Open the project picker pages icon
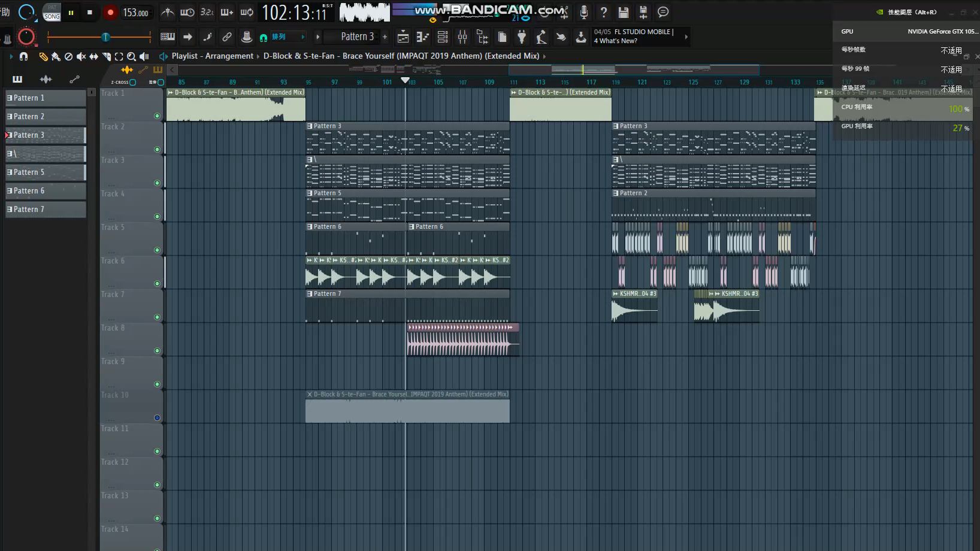980x551 pixels. point(502,37)
